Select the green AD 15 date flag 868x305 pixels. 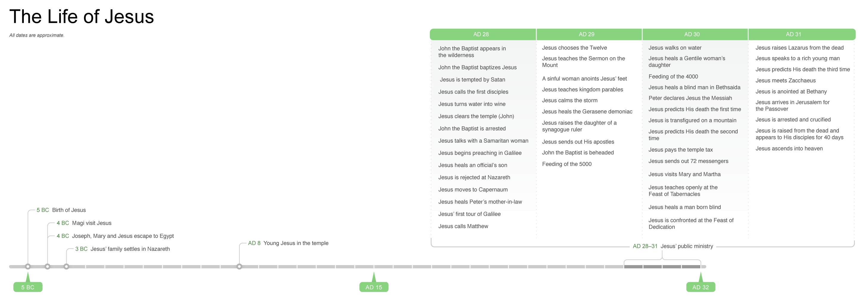coord(374,287)
